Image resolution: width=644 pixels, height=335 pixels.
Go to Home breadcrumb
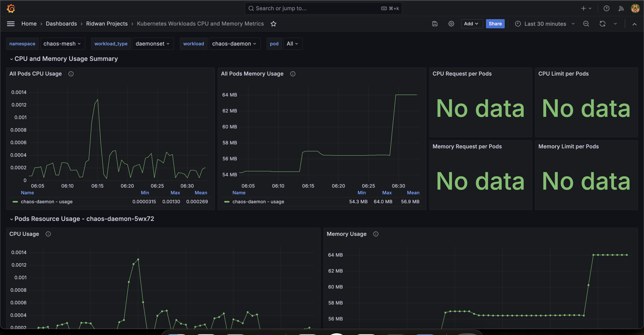(29, 24)
